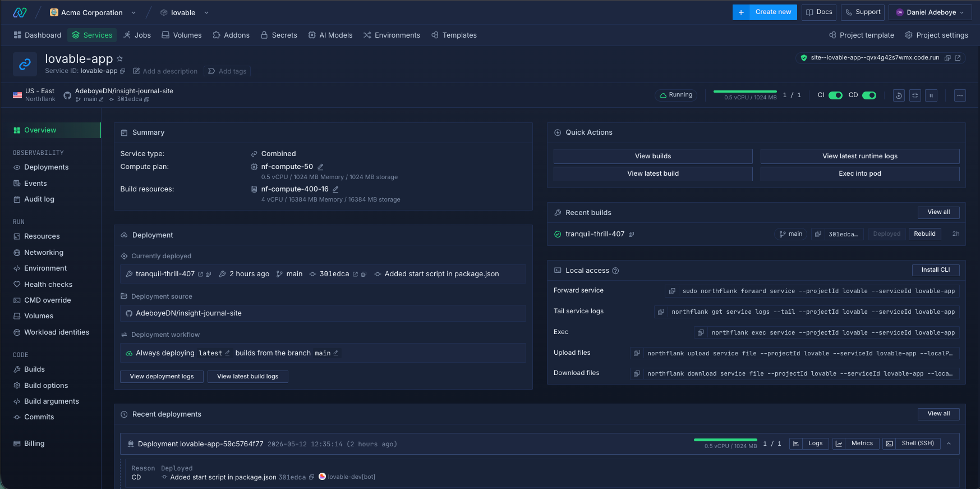Open the AI Models tab
The width and height of the screenshot is (980, 489).
coord(330,35)
